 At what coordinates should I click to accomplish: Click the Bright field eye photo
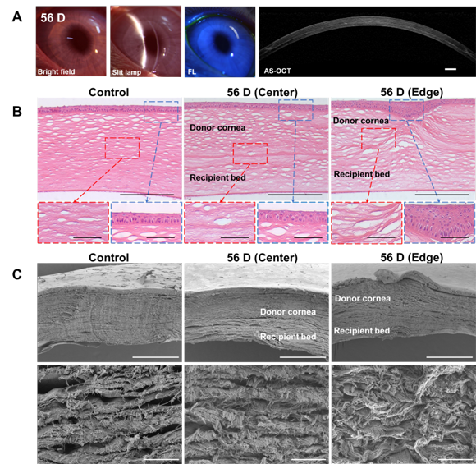point(71,41)
